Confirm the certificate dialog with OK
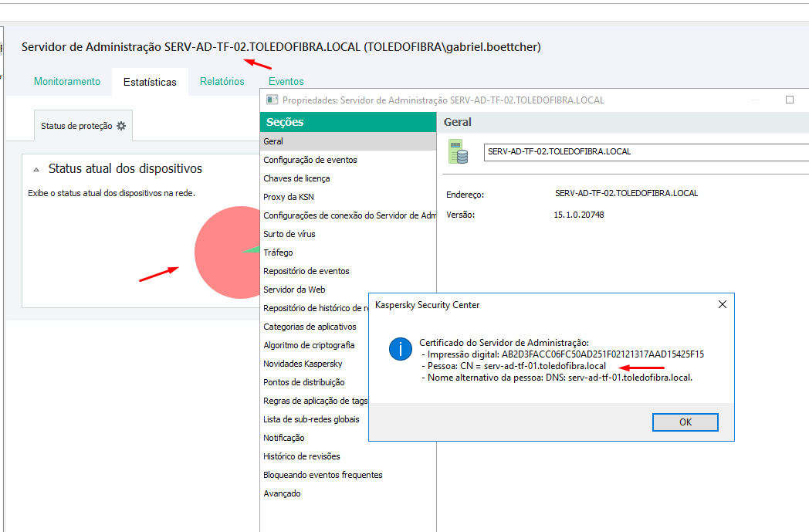This screenshot has height=532, width=809. (685, 422)
